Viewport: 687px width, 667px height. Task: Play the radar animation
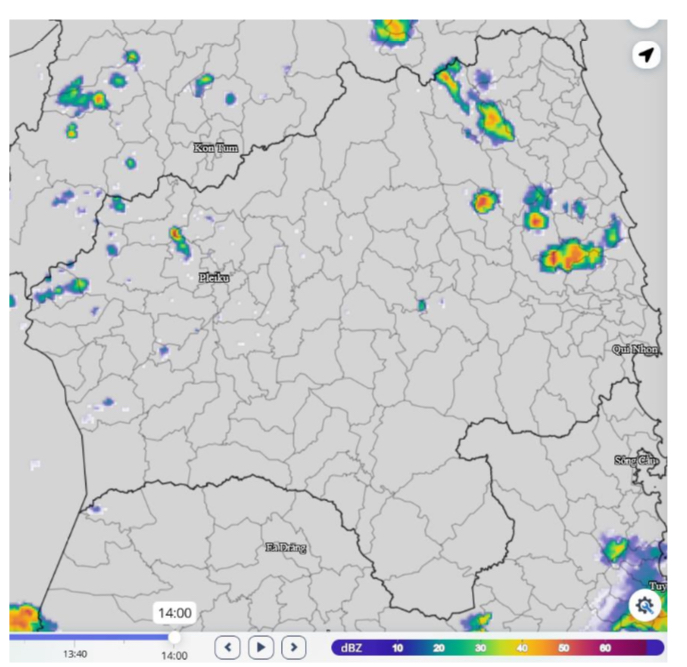261,647
